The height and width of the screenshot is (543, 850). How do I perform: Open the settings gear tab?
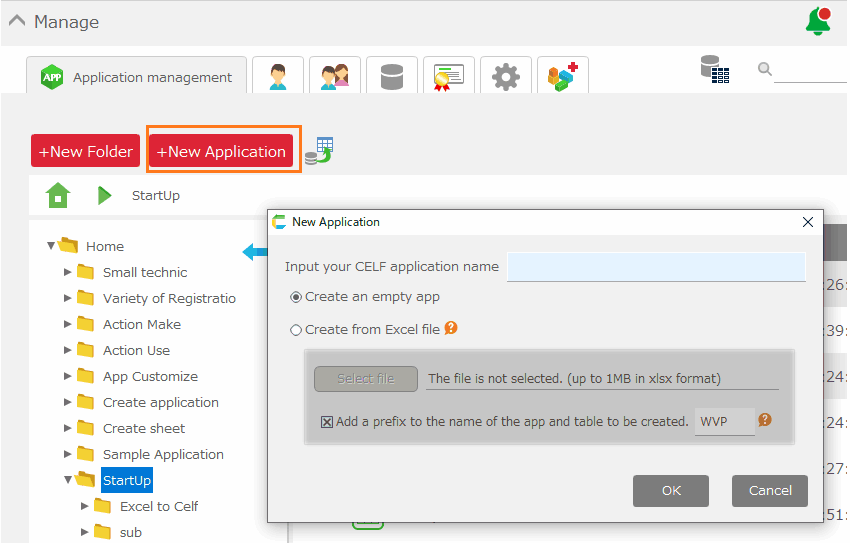pos(506,77)
